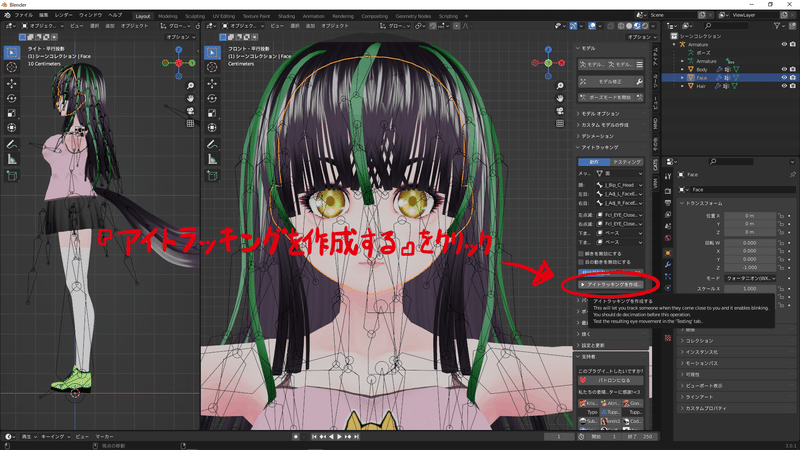
Task: Toggle Body render camera icon in outliner
Action: coord(792,69)
